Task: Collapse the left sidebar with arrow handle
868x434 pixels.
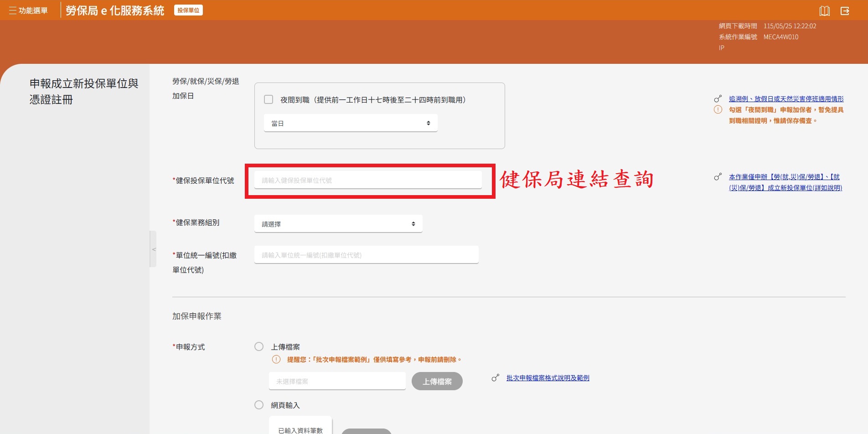Action: tap(153, 249)
